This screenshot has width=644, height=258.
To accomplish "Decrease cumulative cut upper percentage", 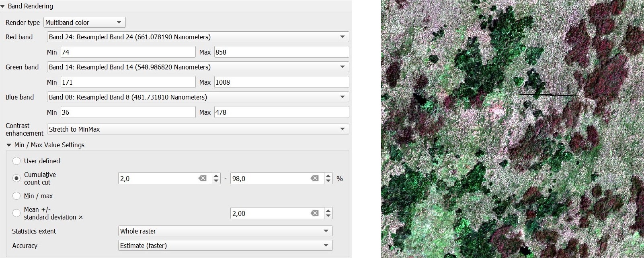I will (328, 181).
